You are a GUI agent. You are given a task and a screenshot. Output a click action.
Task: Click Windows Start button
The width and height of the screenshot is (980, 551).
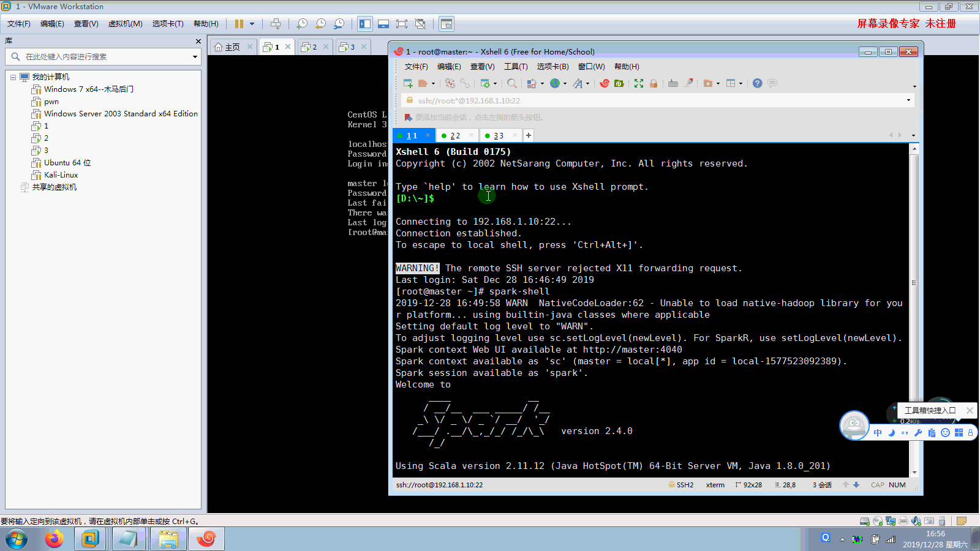pyautogui.click(x=17, y=539)
